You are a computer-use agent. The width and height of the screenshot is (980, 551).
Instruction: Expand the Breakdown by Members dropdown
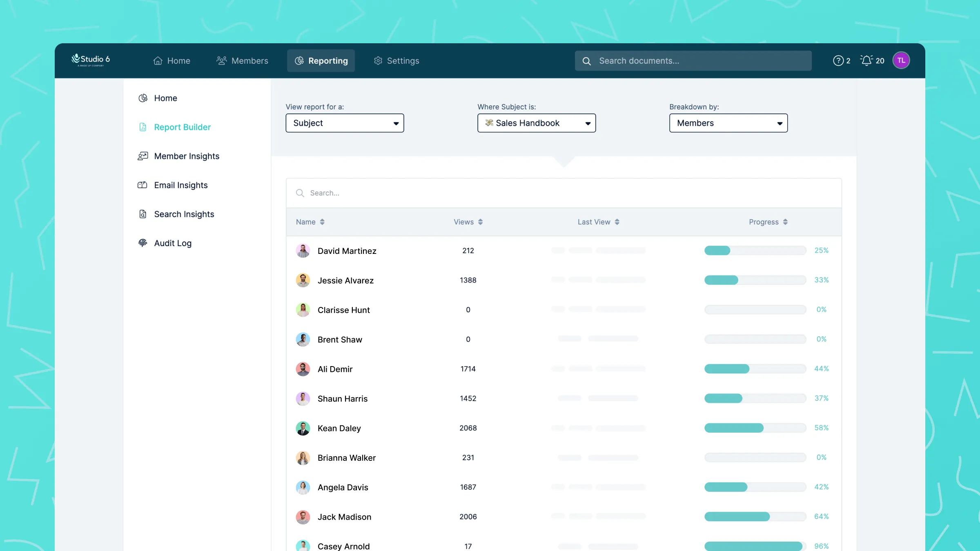coord(728,123)
